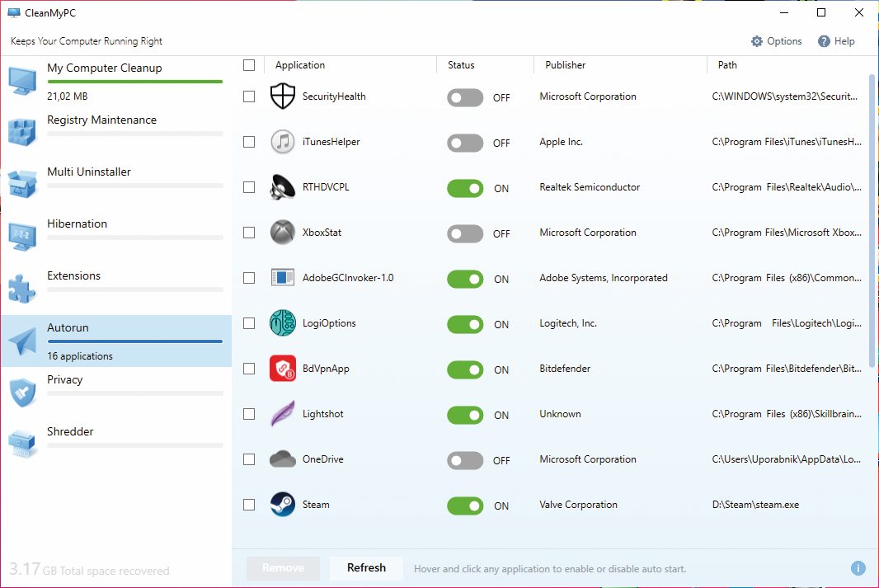Check the Lightshot row checkbox
The height and width of the screenshot is (588, 879).
249,414
